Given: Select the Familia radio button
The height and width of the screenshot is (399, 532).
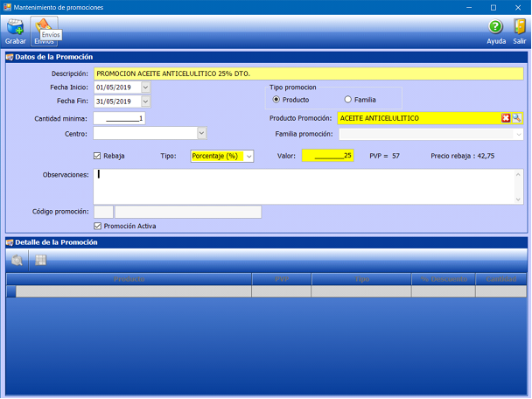Looking at the screenshot, I should tap(348, 100).
